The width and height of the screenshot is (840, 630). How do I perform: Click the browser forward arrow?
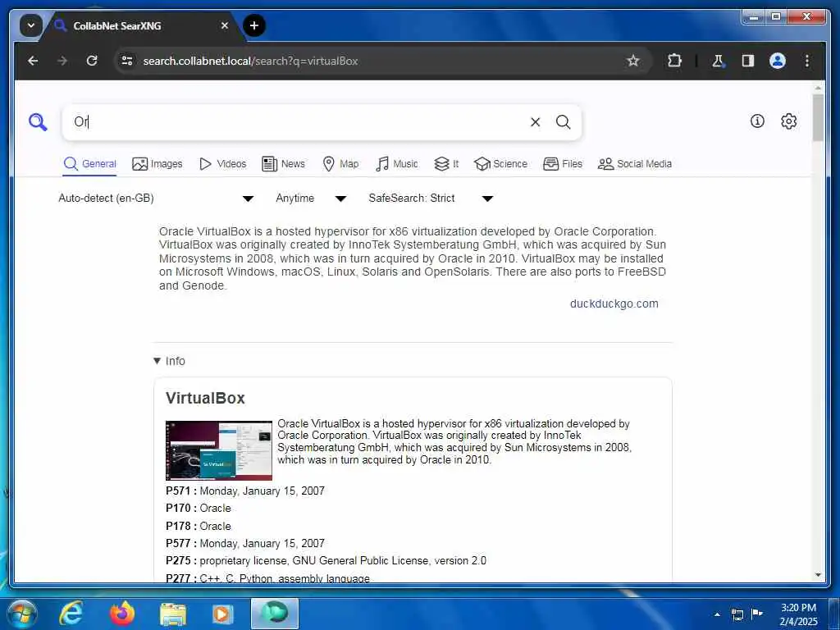[x=62, y=61]
